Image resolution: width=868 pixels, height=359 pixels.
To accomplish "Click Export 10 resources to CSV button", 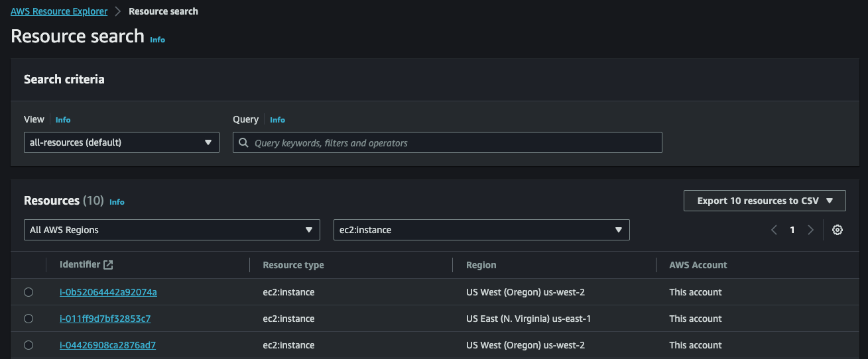I will (x=765, y=201).
